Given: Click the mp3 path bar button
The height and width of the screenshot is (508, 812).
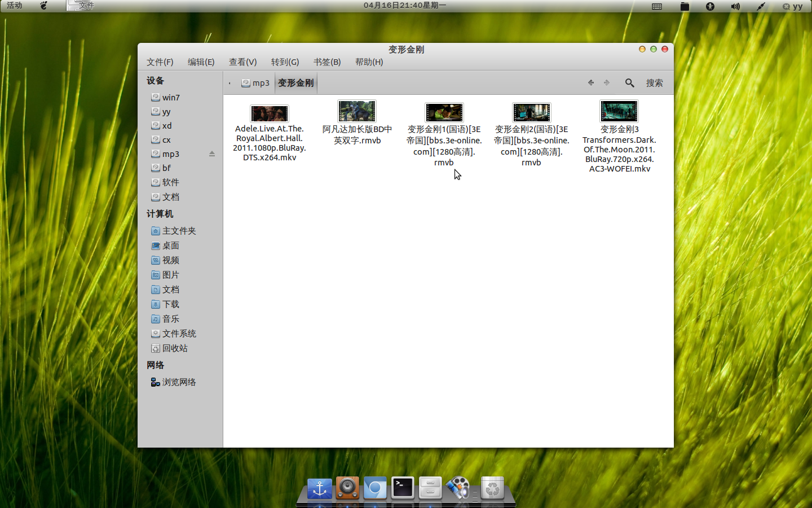Looking at the screenshot, I should [255, 83].
